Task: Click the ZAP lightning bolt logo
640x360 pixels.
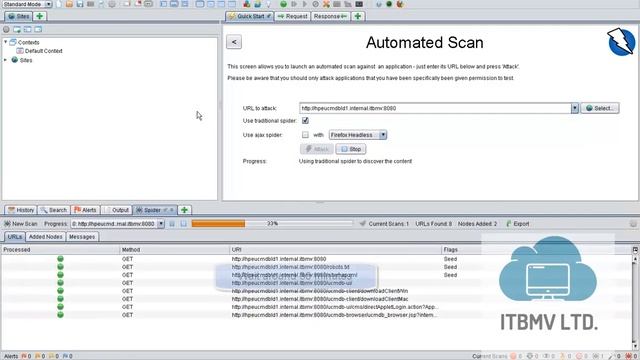Action: click(x=621, y=42)
